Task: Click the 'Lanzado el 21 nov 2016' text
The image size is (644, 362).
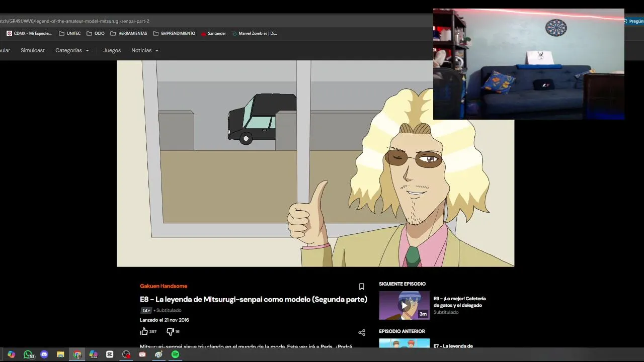Action: tap(165, 320)
